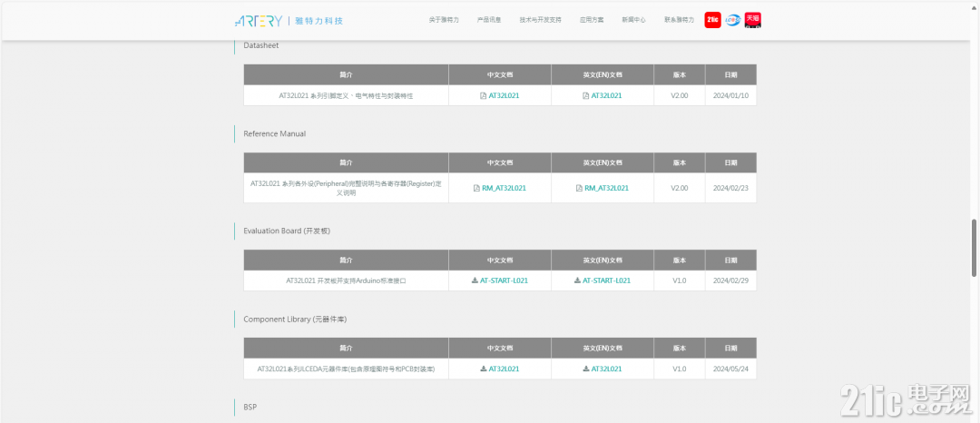The width and height of the screenshot is (980, 423).
Task: Click V1.0 version in Component Library row
Action: pos(680,369)
